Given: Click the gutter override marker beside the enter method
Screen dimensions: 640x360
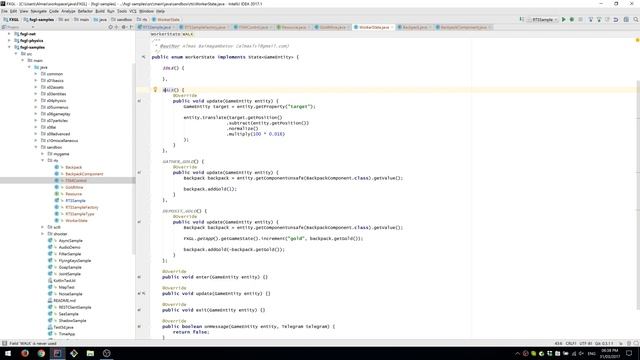Looking at the screenshot, I should pyautogui.click(x=139, y=277).
